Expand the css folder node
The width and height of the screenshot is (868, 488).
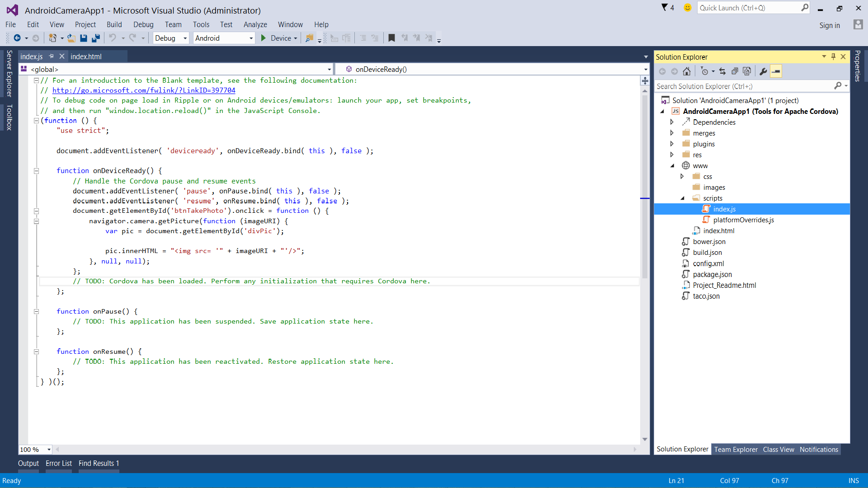point(682,176)
